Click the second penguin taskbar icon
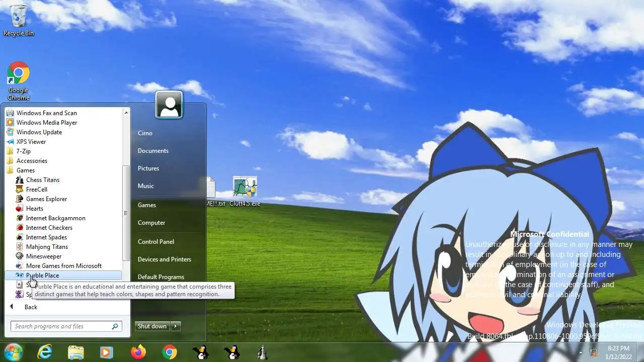Image resolution: width=644 pixels, height=362 pixels. pos(232,352)
